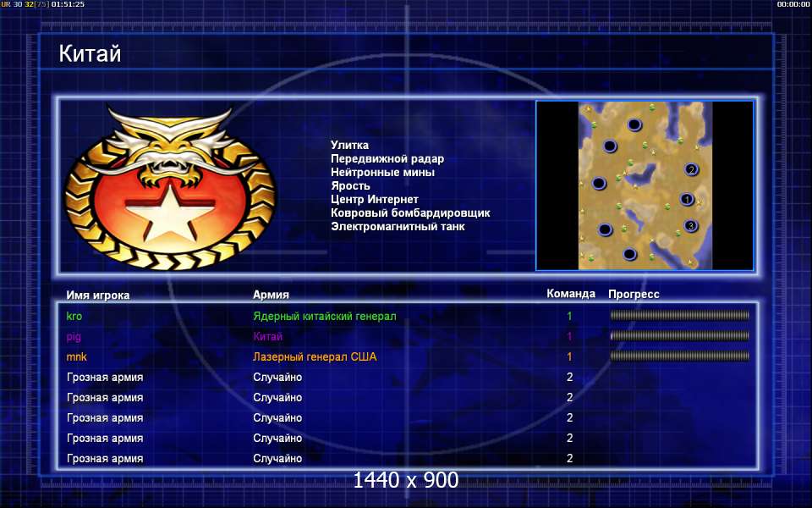Viewport: 812px width, 508px height.
Task: Click the Прогресс column header
Action: pyautogui.click(x=634, y=294)
